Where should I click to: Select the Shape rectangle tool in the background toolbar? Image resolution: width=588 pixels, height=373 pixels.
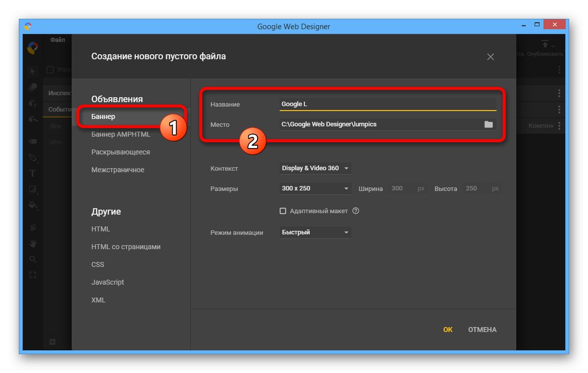(33, 189)
